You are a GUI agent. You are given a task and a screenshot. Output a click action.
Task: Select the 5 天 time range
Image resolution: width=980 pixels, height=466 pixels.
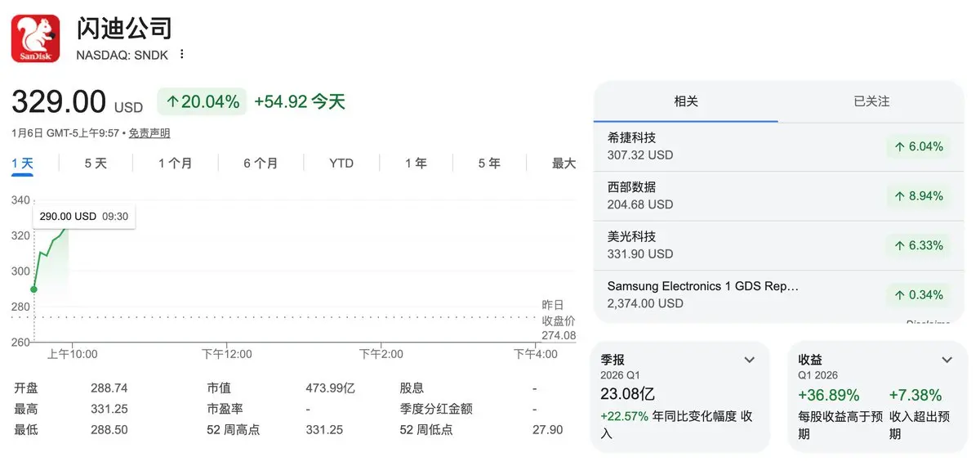pyautogui.click(x=96, y=164)
